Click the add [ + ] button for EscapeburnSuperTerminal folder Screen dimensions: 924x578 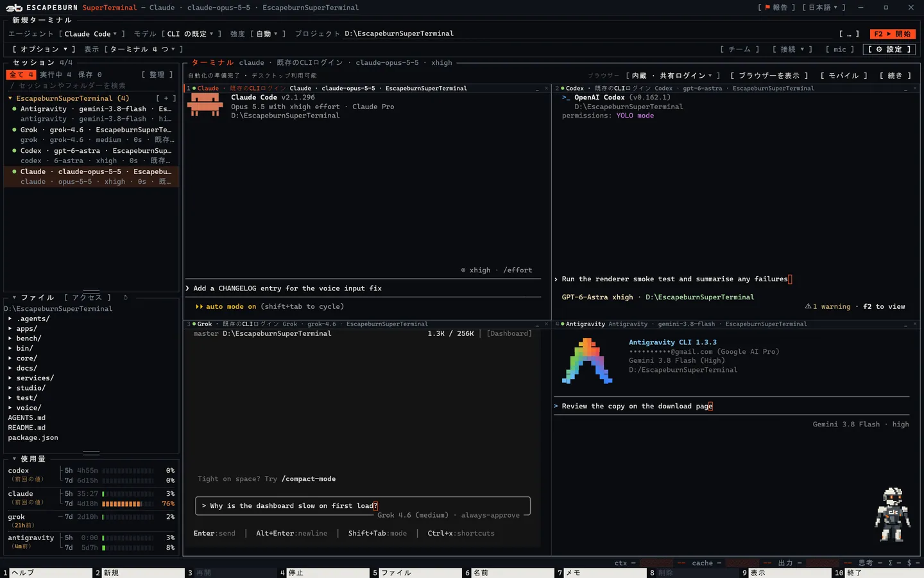coord(166,98)
